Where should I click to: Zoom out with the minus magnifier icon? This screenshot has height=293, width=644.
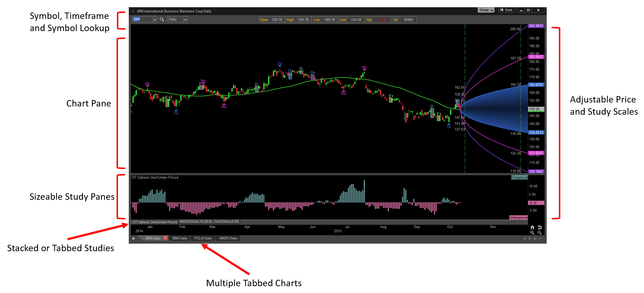(x=540, y=233)
